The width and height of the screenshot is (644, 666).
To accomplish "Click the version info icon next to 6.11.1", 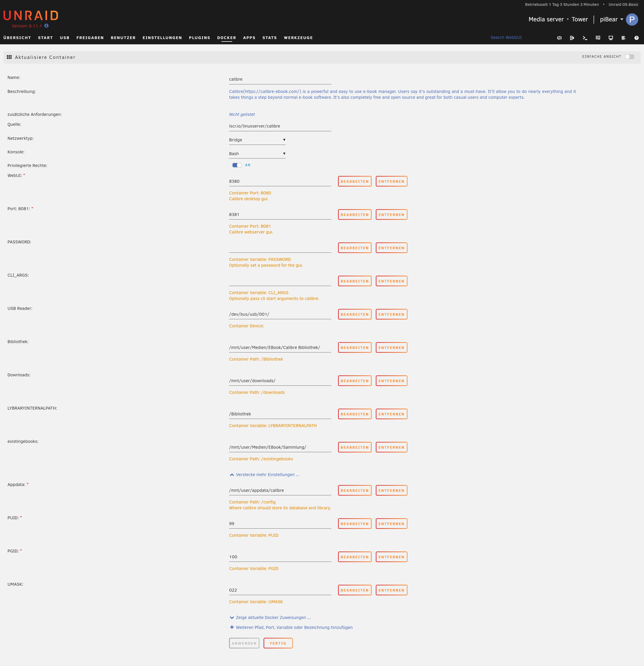I will click(46, 26).
